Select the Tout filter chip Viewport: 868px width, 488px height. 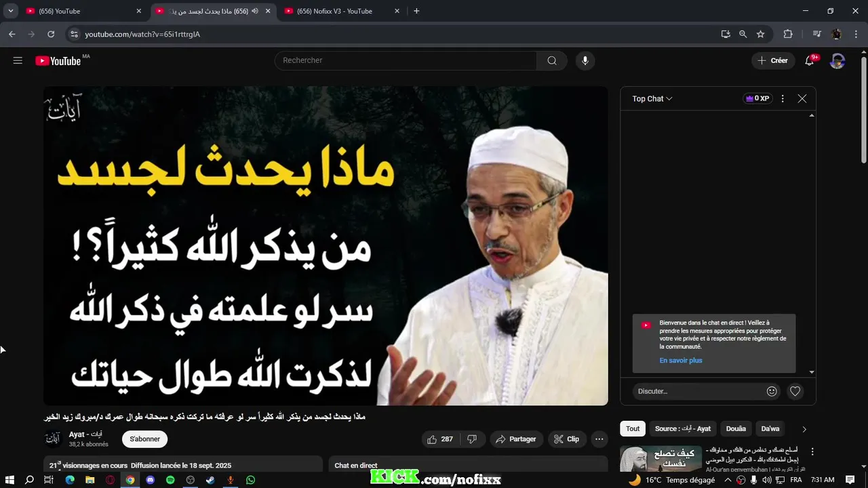pos(633,429)
